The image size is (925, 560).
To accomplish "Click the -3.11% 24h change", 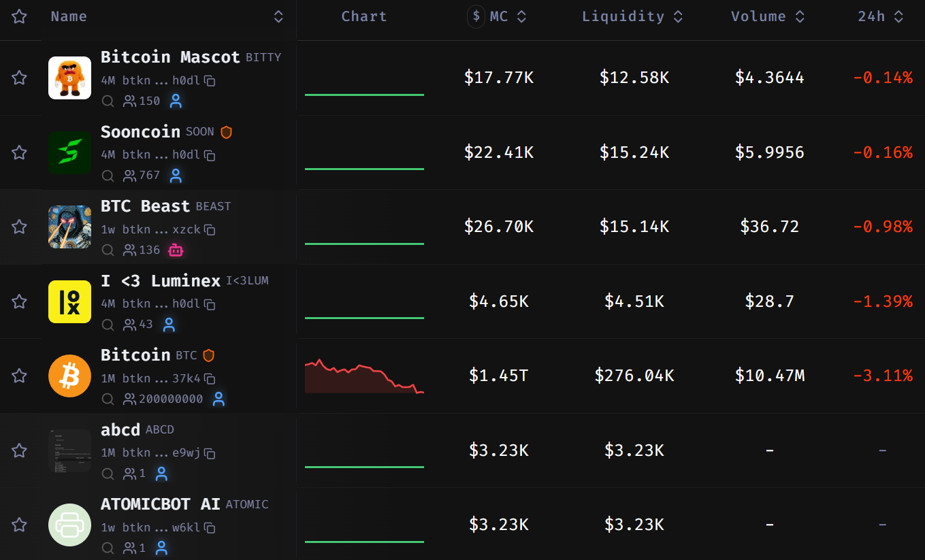I will [x=883, y=376].
